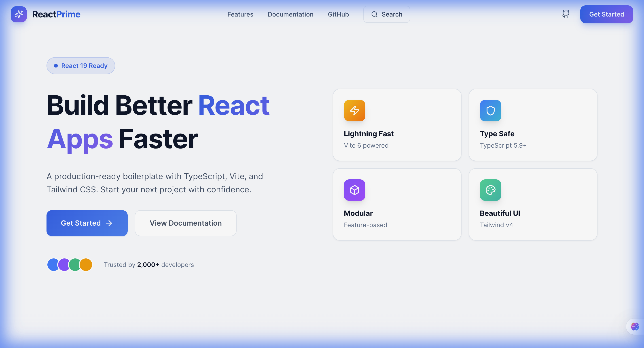Click the blue avatar circle

pos(53,265)
